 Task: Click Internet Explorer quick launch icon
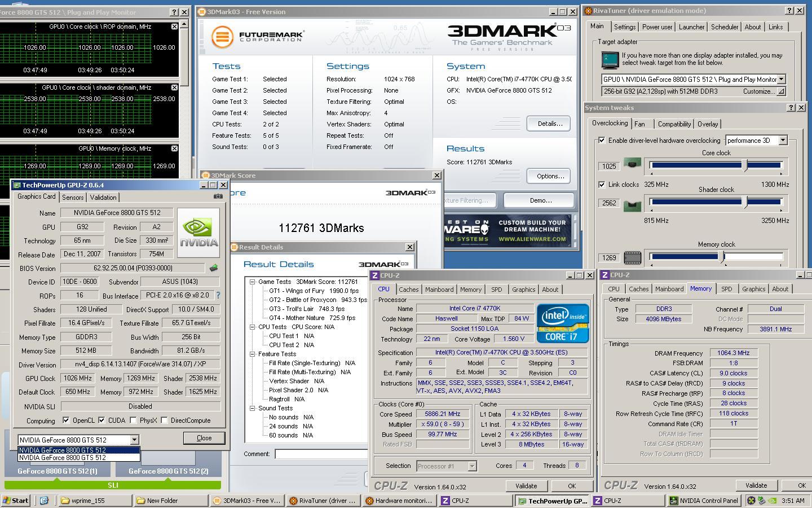(x=44, y=500)
